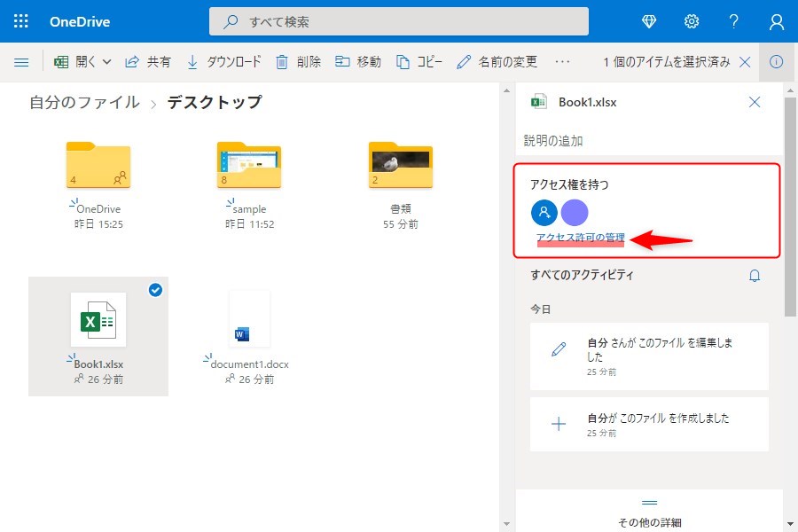Open the sample folder thumbnail
Image resolution: width=798 pixels, height=532 pixels.
(x=249, y=165)
